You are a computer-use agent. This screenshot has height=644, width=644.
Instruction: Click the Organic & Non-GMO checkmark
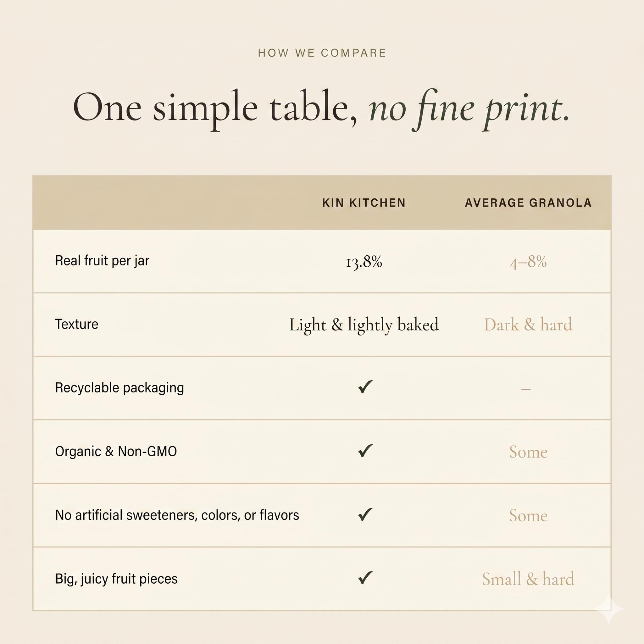(x=365, y=451)
